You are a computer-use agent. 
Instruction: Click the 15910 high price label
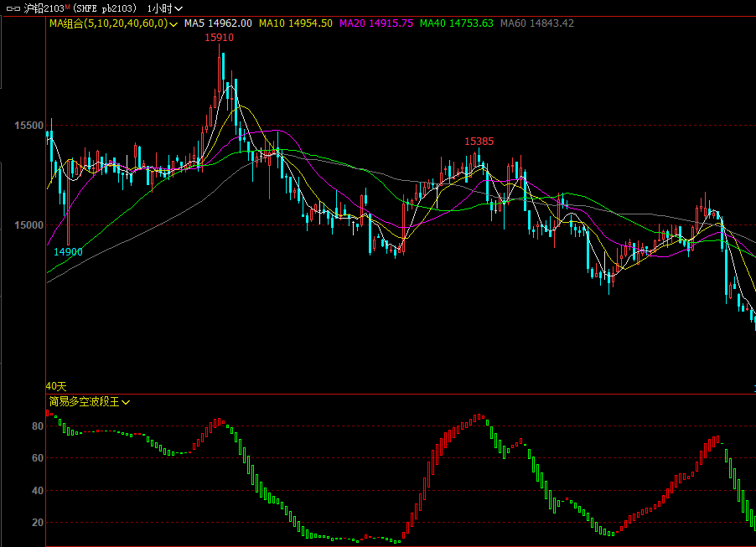pos(219,38)
